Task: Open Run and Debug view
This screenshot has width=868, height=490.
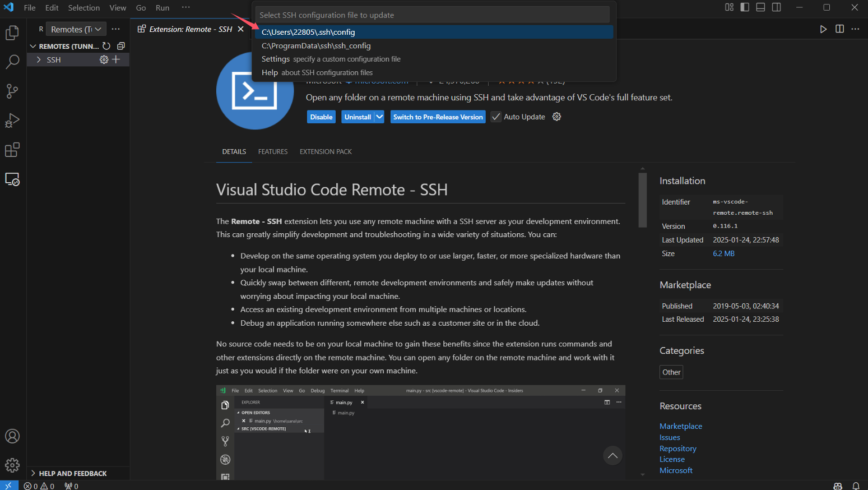Action: [12, 121]
